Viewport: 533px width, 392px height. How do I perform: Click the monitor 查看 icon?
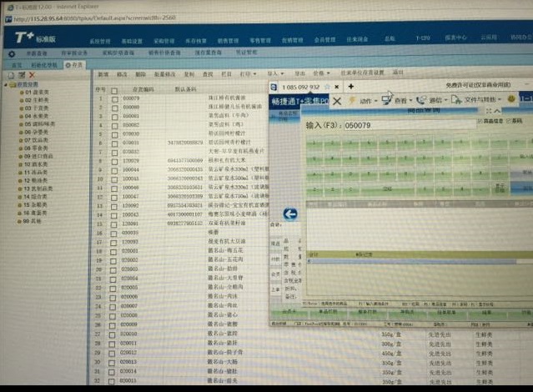386,99
